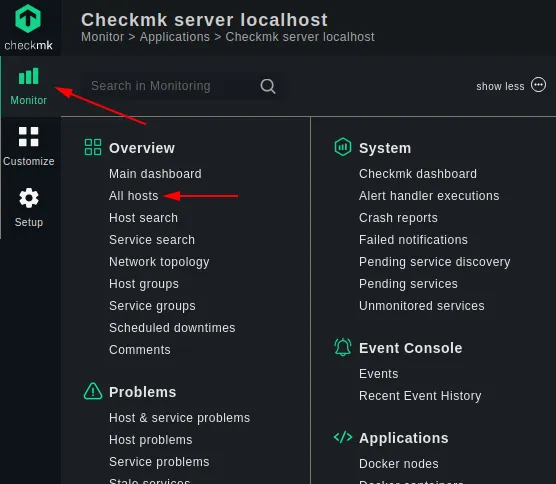Click the System hexagon icon
Image resolution: width=556 pixels, height=484 pixels.
pyautogui.click(x=343, y=147)
